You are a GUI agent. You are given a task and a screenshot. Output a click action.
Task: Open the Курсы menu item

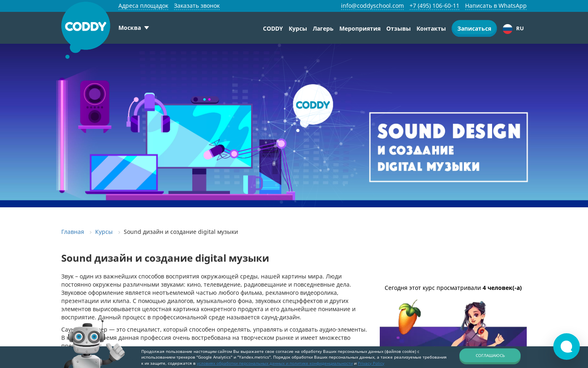click(298, 29)
